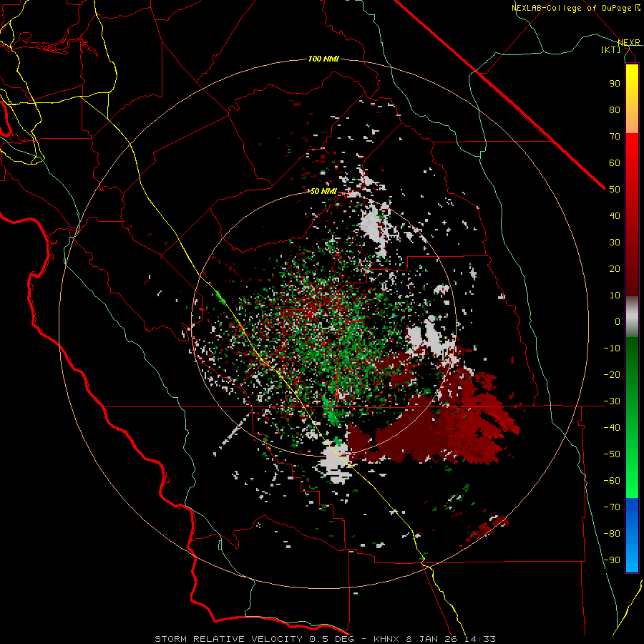Screen dimensions: 644x644
Task: Click the NEXR legend title
Action: 628,43
